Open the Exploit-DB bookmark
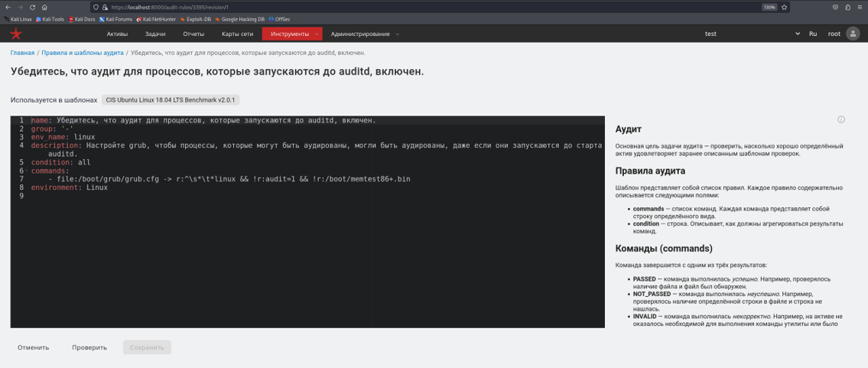This screenshot has height=368, width=868. click(197, 19)
